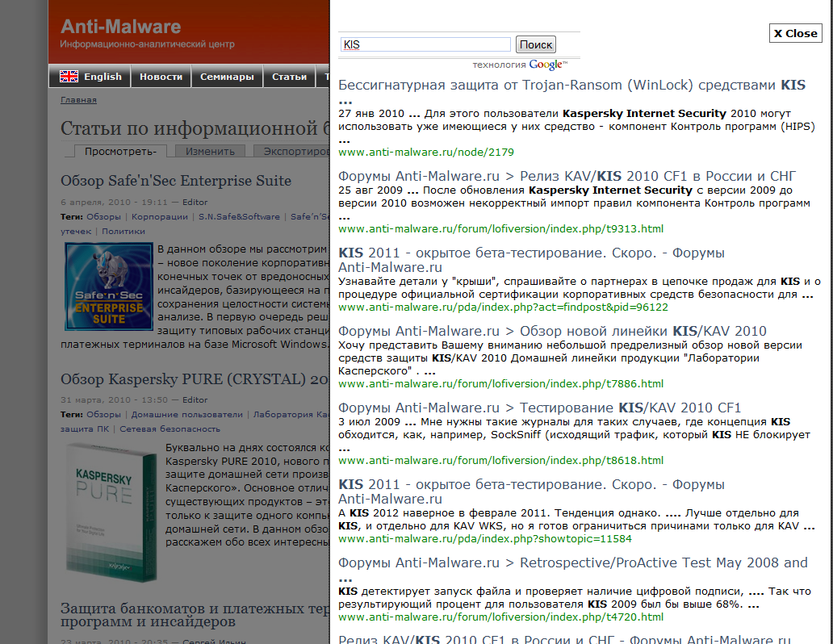Select the Экспортировать tab
The width and height of the screenshot is (833, 644).
click(291, 152)
